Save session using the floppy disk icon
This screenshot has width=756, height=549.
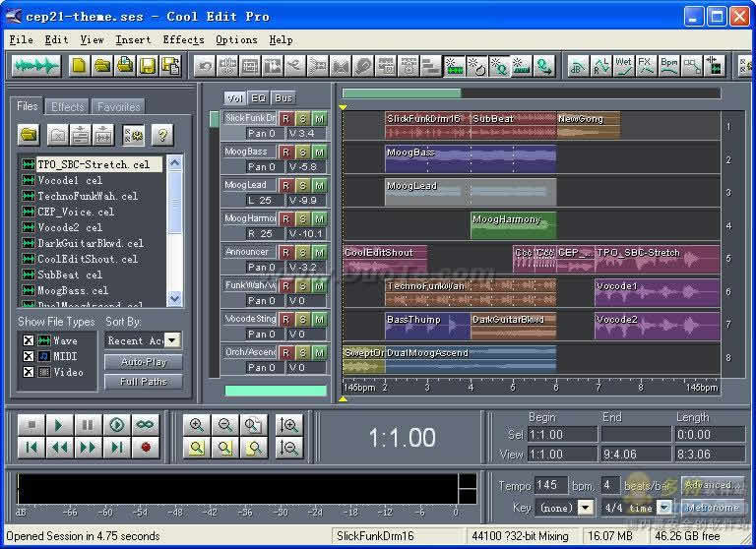click(x=148, y=66)
